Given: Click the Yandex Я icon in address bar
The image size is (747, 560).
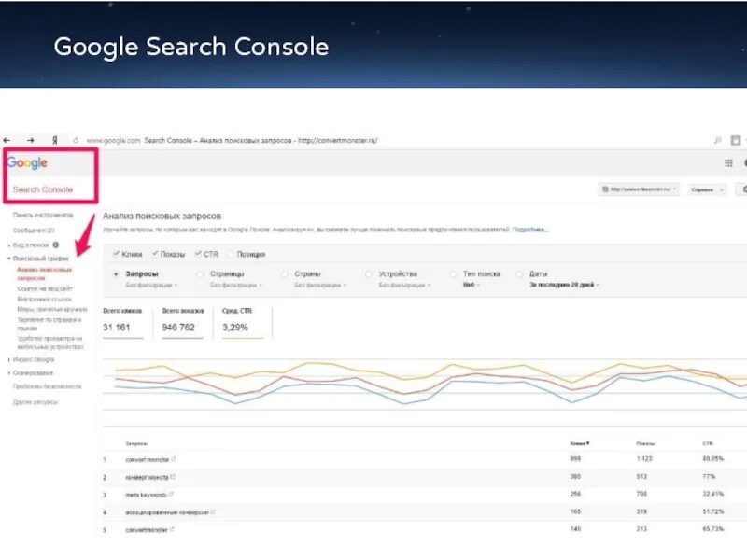Looking at the screenshot, I should [x=55, y=140].
